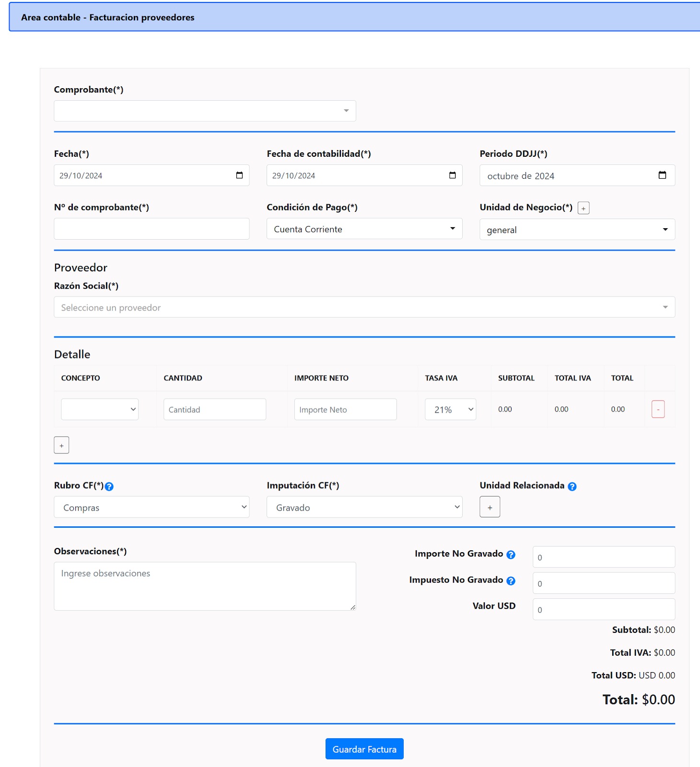The width and height of the screenshot is (700, 767).
Task: Open the Periodo DDJJ calendar icon
Action: 662,175
